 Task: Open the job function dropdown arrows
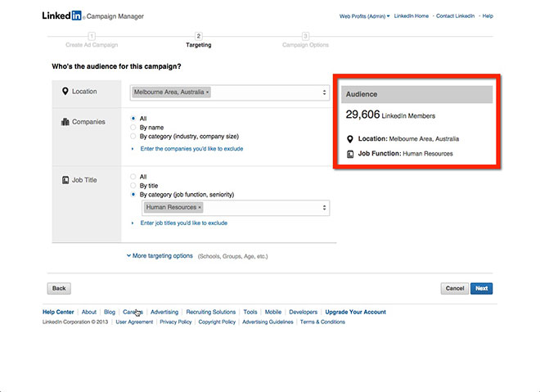tap(324, 208)
